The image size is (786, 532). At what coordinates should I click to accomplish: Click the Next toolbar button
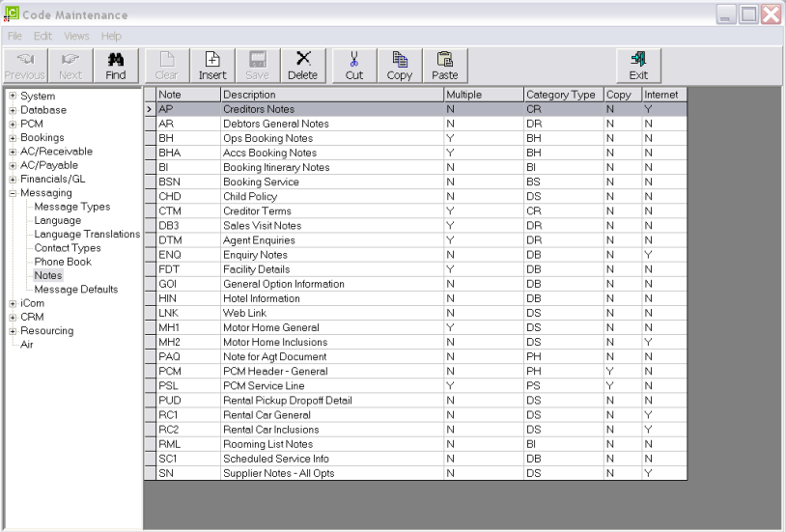point(70,66)
